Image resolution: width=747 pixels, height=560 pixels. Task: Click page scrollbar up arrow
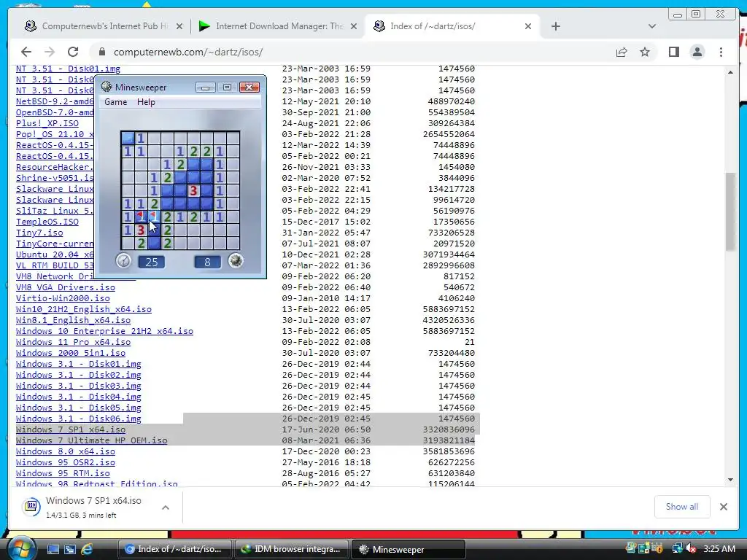730,72
